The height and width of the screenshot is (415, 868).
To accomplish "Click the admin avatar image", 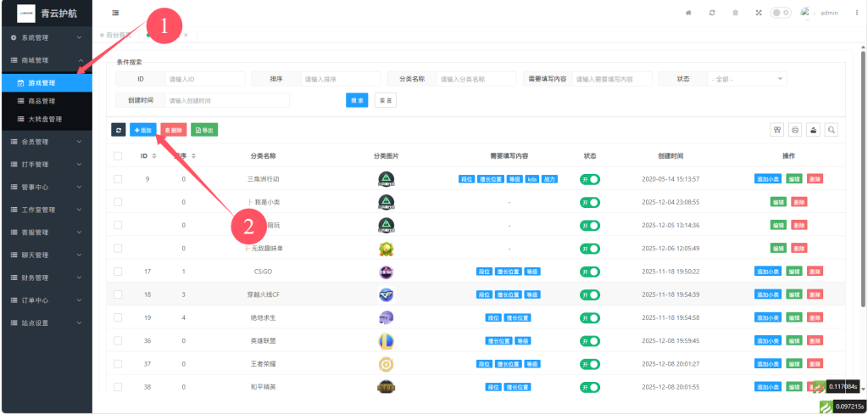I will click(x=805, y=13).
